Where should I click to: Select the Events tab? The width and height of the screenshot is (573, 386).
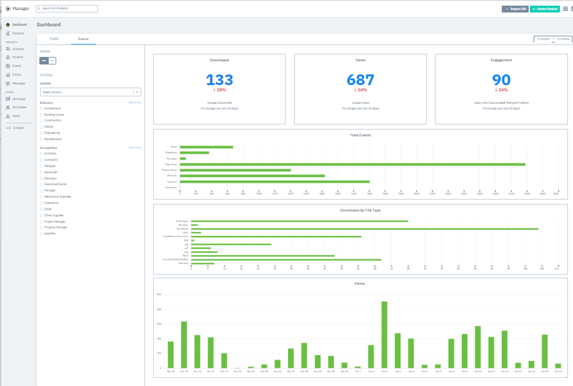(83, 39)
